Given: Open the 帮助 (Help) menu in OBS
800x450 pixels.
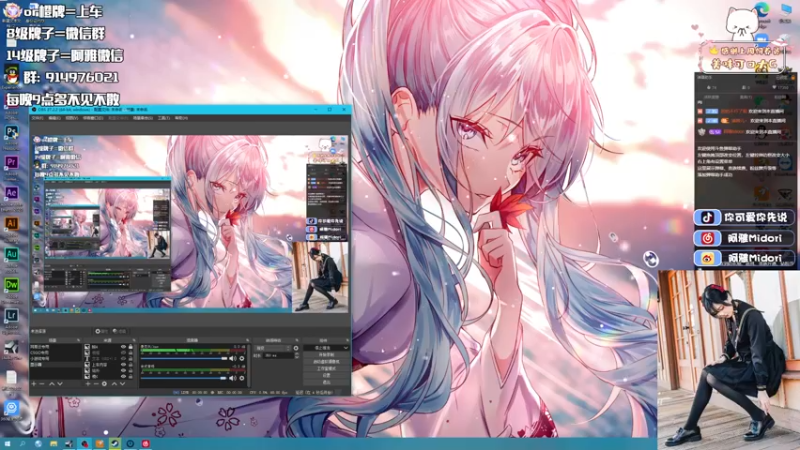Looking at the screenshot, I should point(182,118).
